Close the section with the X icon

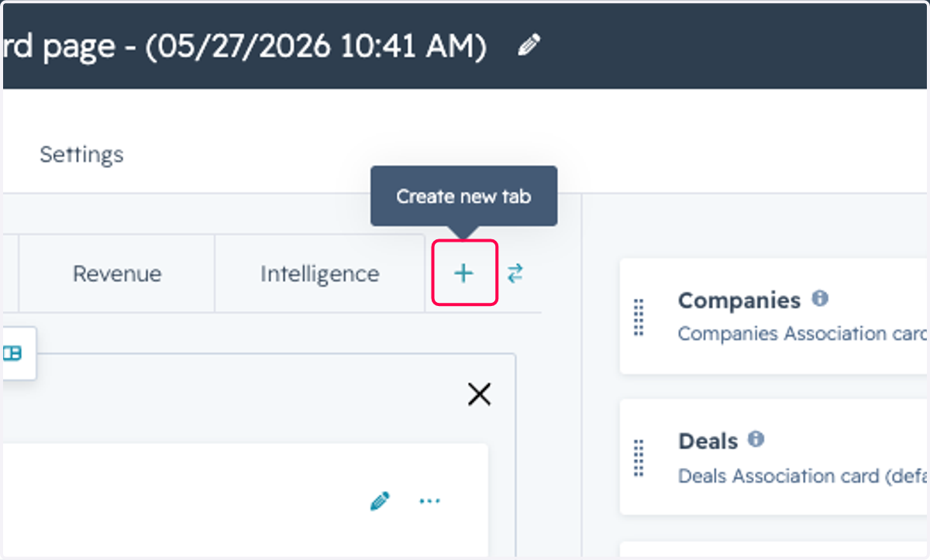click(x=480, y=395)
